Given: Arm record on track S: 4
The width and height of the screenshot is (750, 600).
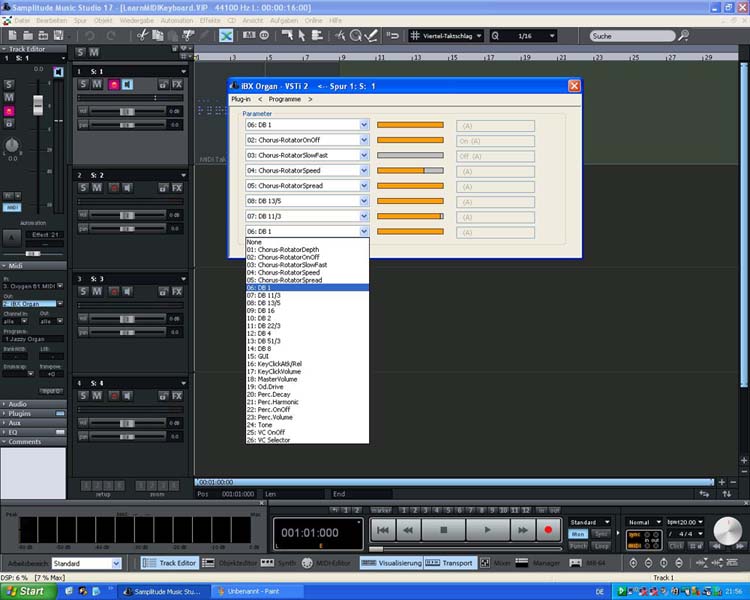Looking at the screenshot, I should 114,396.
